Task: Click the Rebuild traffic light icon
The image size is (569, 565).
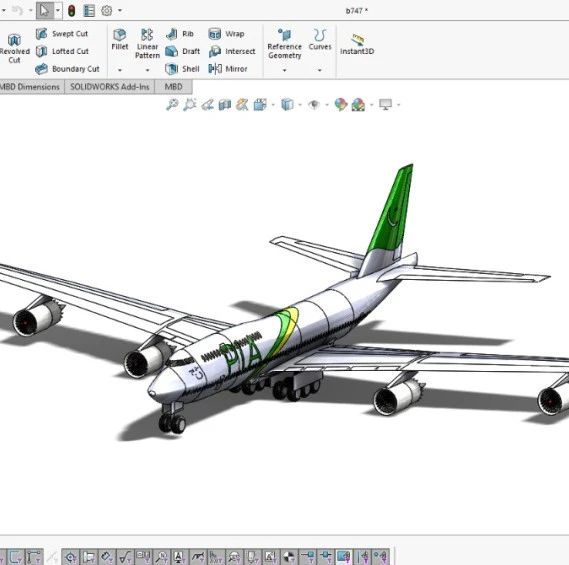Action: (71, 11)
